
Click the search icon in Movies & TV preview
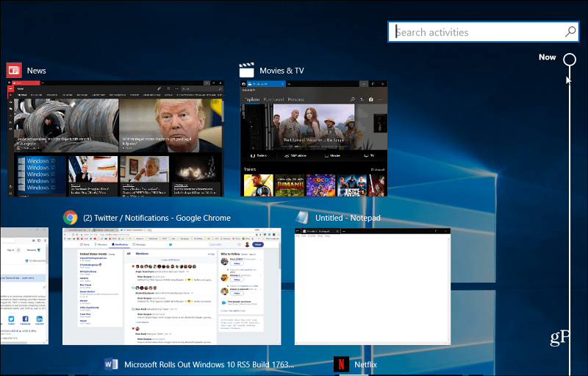click(x=352, y=99)
